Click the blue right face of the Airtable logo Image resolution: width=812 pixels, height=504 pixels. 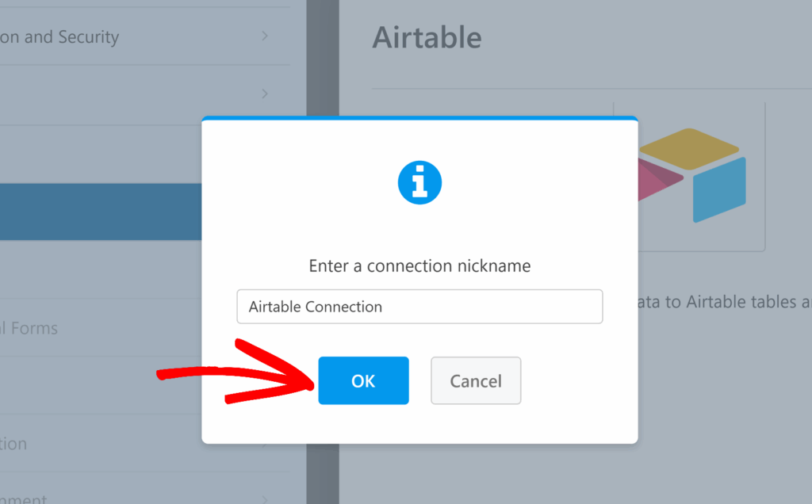719,190
